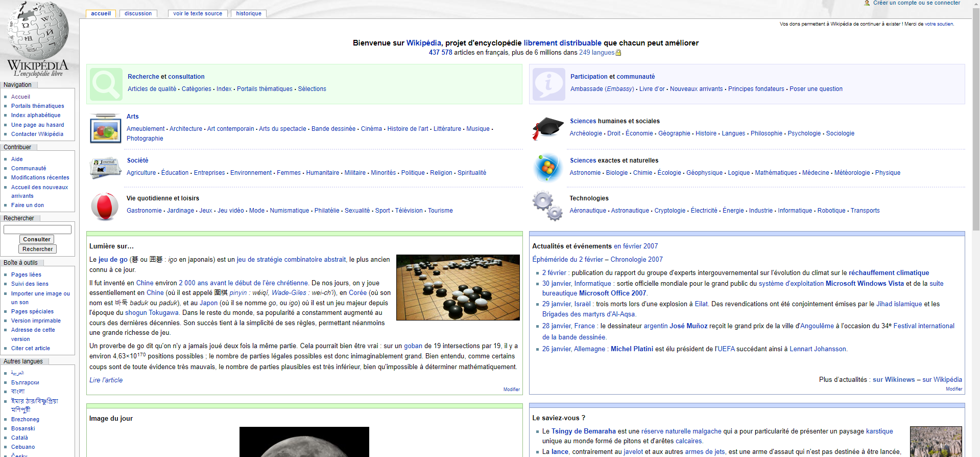Open Livre d'or link
980x457 pixels.
coord(652,89)
